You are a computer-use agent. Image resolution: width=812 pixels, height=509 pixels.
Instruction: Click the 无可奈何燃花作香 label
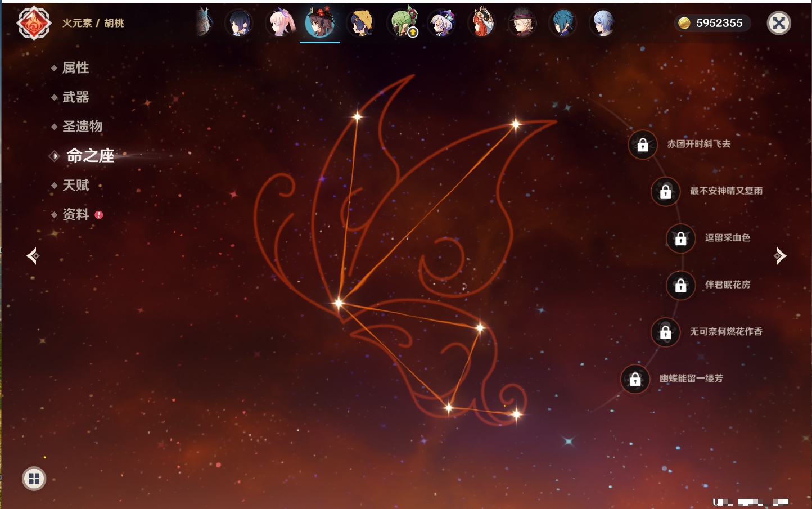tap(726, 331)
